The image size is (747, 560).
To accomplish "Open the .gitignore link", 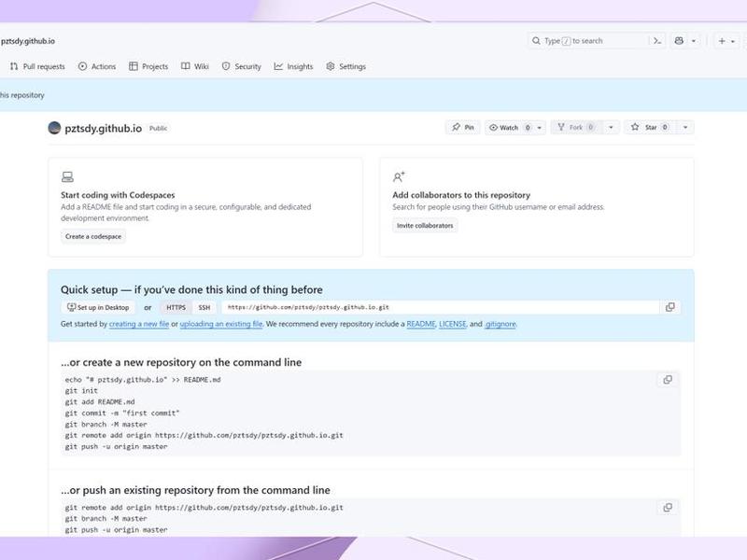I will [500, 324].
